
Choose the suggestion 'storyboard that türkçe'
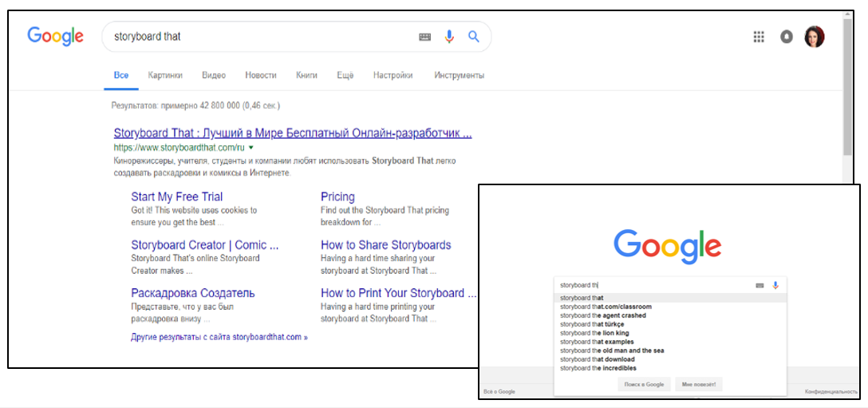(x=670, y=324)
